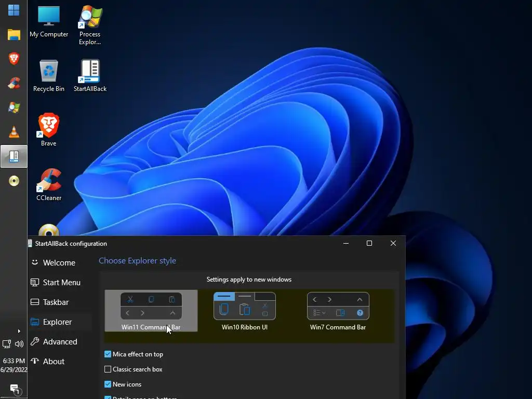Open CCleaner from the taskbar
532x399 pixels.
click(14, 83)
